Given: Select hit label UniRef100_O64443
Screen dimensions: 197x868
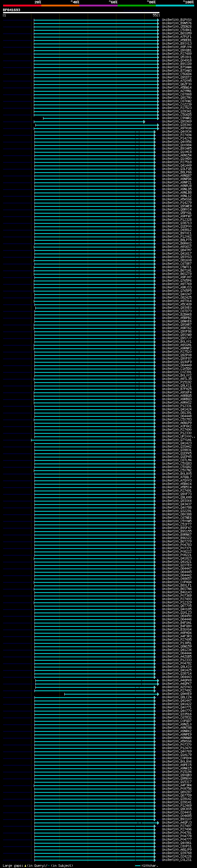Looking at the screenshot, I should point(177,677).
